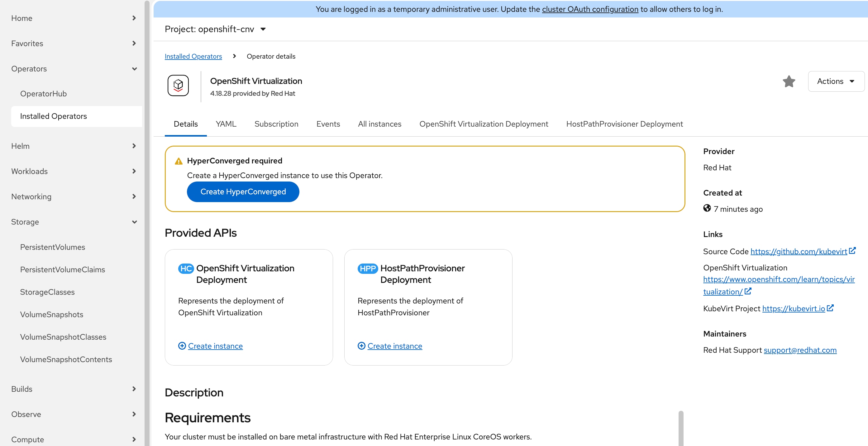Collapse the Operators navigation section

74,69
